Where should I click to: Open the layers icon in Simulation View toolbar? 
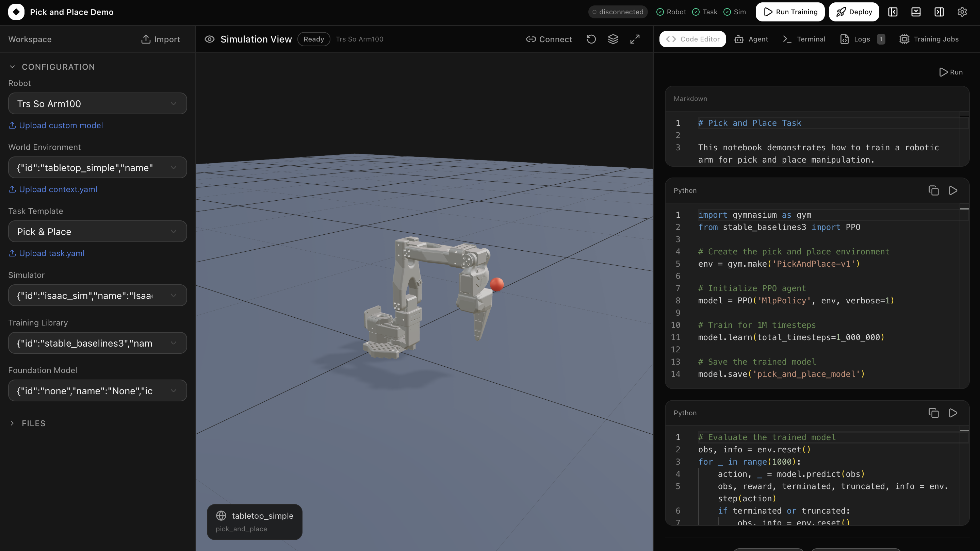pos(613,39)
